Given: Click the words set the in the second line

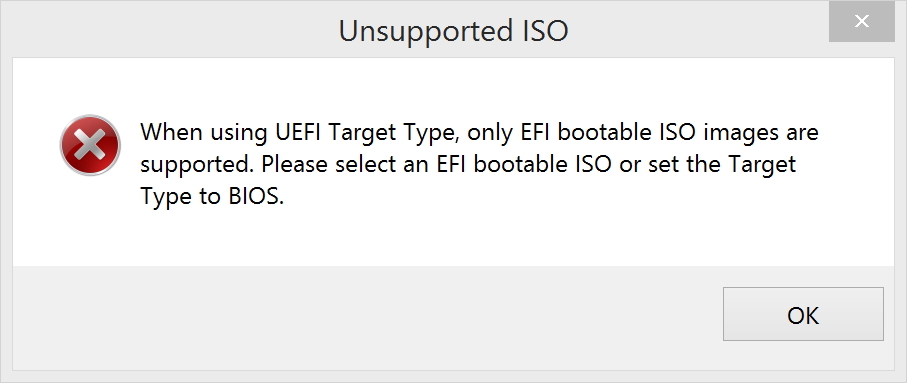Looking at the screenshot, I should click(683, 165).
